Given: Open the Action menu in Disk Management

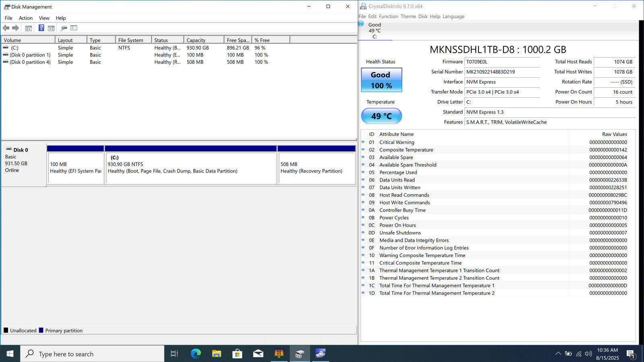Looking at the screenshot, I should point(25,18).
